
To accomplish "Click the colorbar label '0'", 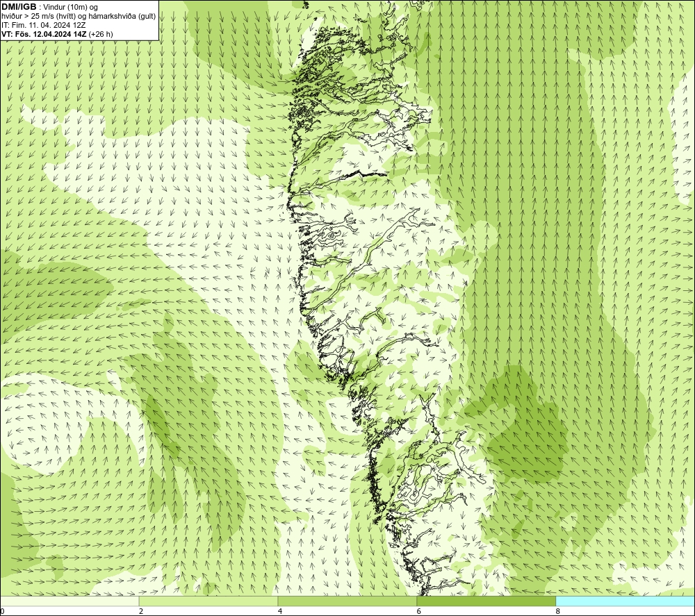I will click(x=2, y=612).
